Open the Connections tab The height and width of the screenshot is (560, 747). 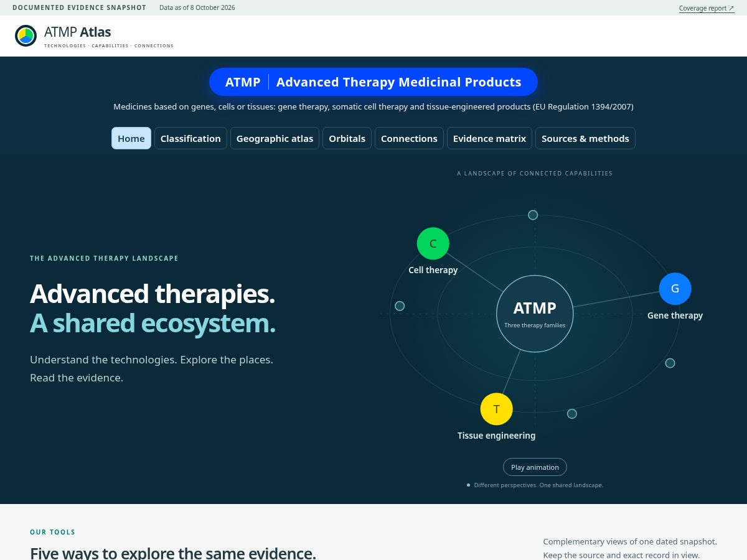[409, 138]
